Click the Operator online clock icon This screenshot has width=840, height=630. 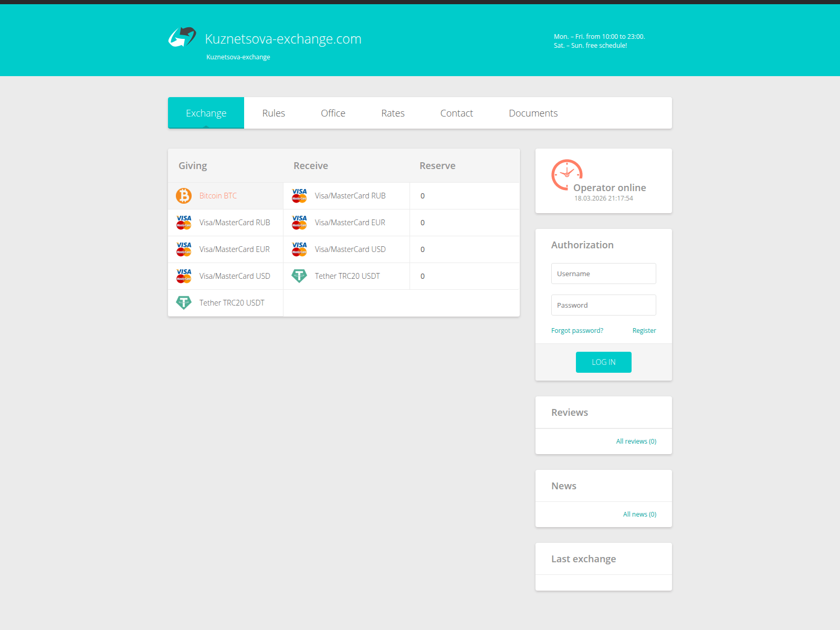(x=567, y=175)
